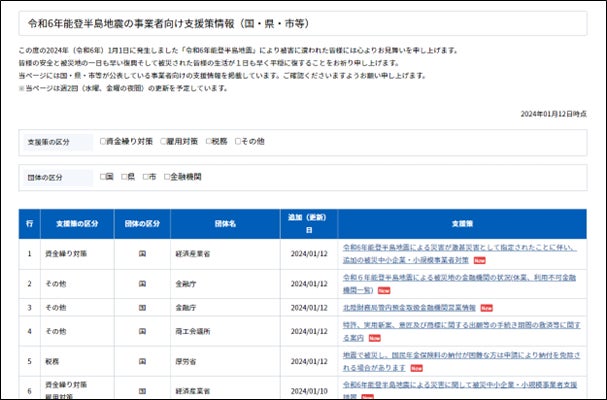Check the その他 checkbox under 支援策の区分
607x400 pixels.
238,141
